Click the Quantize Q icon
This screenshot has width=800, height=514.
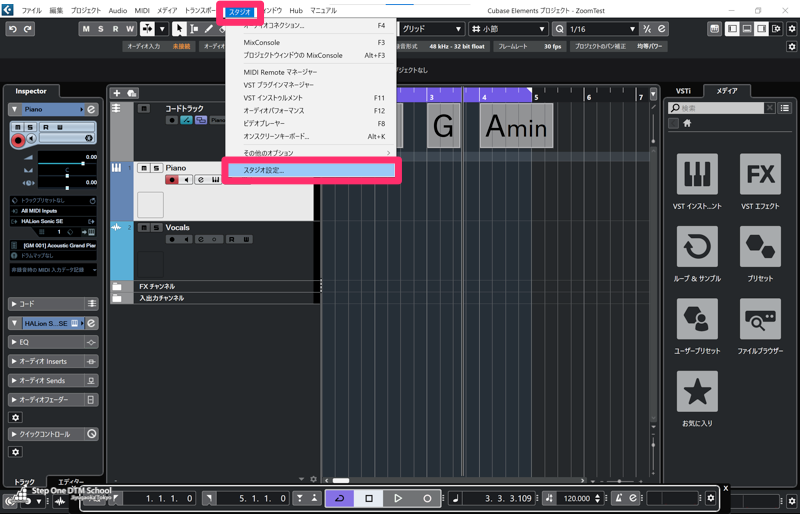(x=559, y=29)
